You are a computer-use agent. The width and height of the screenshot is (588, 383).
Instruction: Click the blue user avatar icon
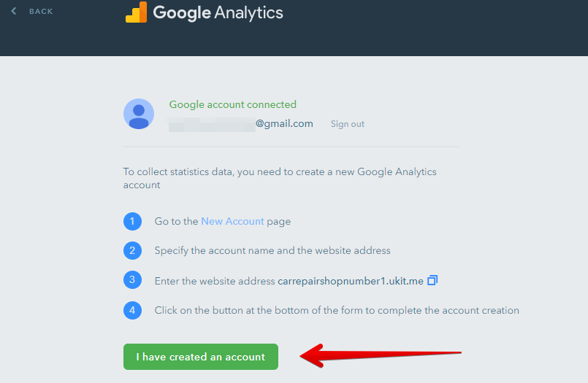[x=139, y=114]
